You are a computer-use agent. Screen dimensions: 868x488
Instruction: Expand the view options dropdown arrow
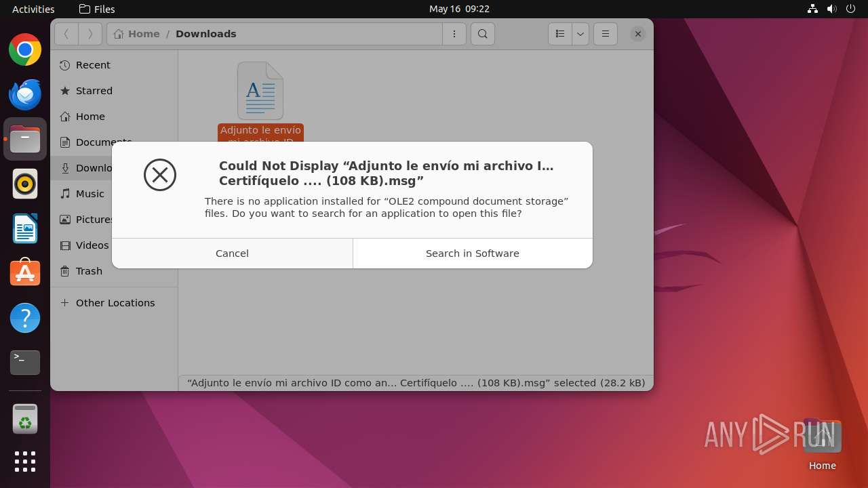(x=580, y=34)
